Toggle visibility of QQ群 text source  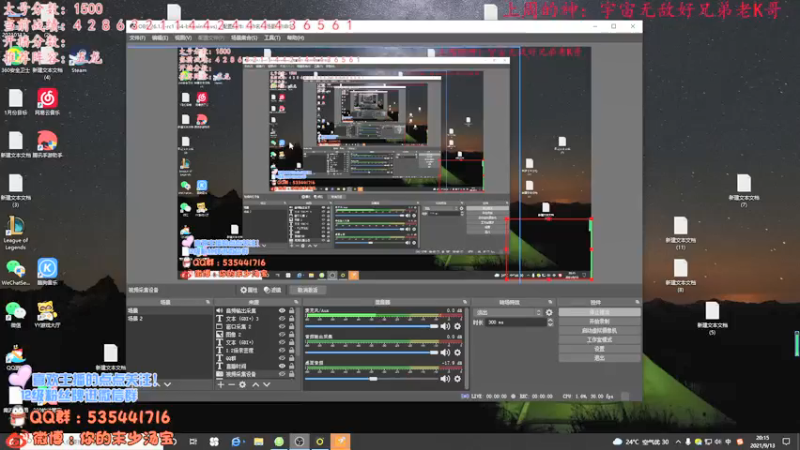(x=282, y=358)
